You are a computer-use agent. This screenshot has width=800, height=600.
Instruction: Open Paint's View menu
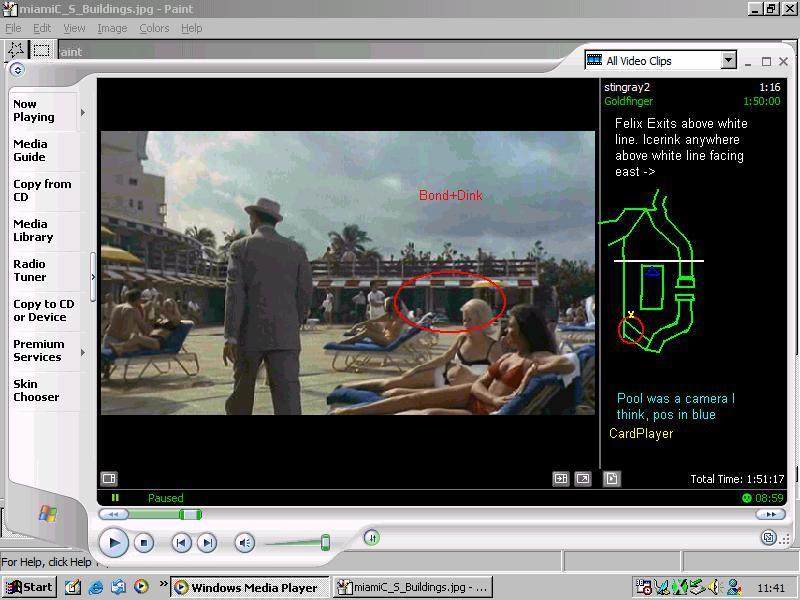click(x=74, y=29)
